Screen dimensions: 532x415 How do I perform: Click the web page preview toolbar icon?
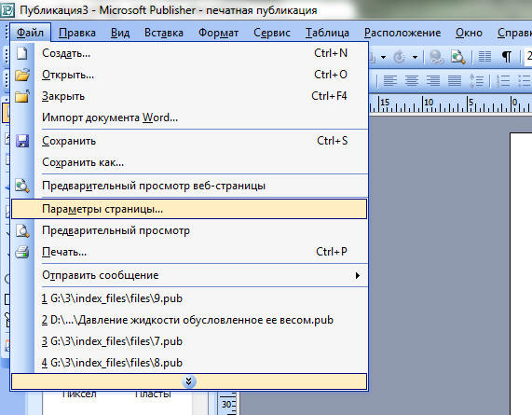tap(457, 57)
